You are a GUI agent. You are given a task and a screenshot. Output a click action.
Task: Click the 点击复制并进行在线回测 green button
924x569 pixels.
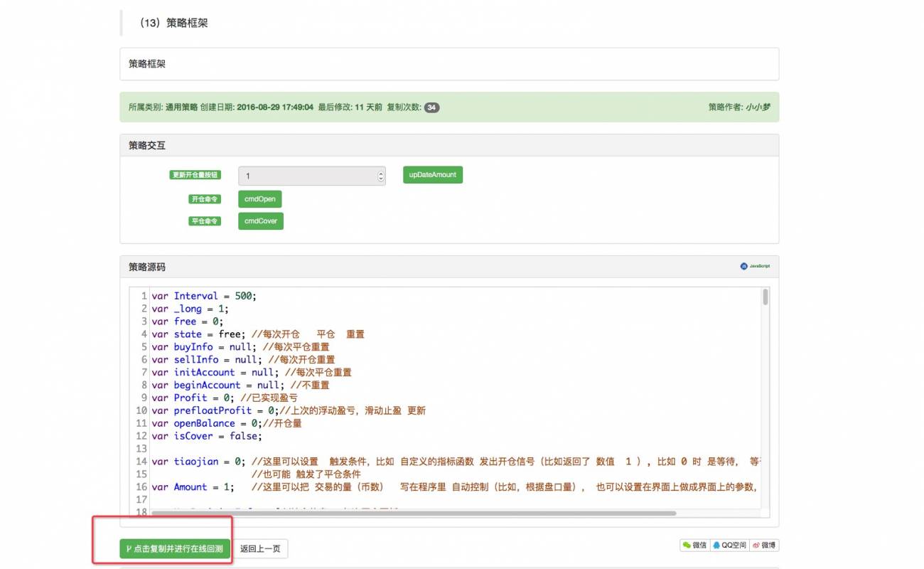click(x=175, y=548)
